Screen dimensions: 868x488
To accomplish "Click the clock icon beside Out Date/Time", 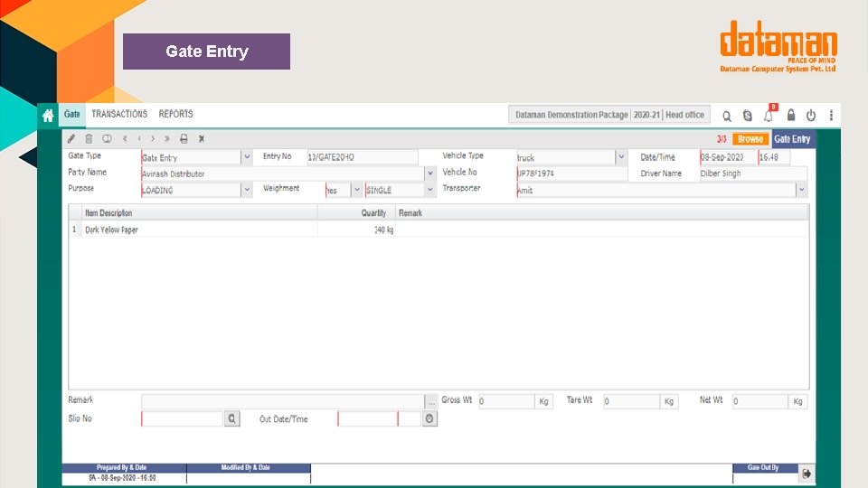I will [x=429, y=418].
